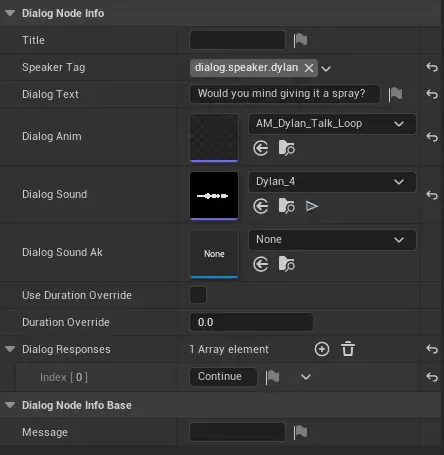Open localization flag for Message
444x455 pixels.
click(300, 432)
